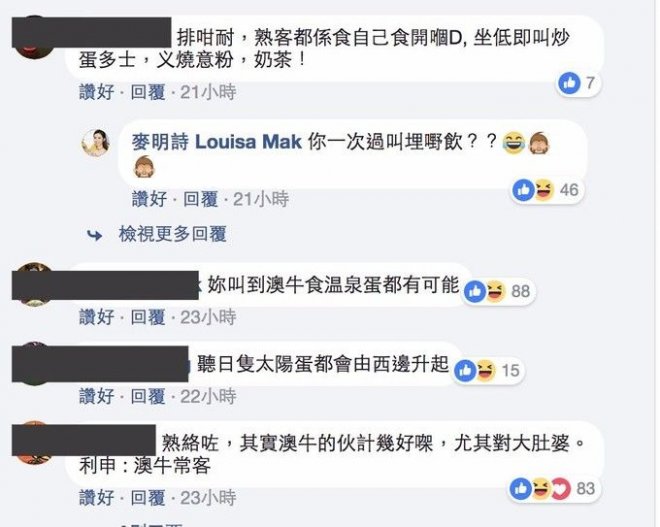Image resolution: width=660 pixels, height=527 pixels.
Task: Click laughing reaction icon next to 46
Action: (x=543, y=190)
